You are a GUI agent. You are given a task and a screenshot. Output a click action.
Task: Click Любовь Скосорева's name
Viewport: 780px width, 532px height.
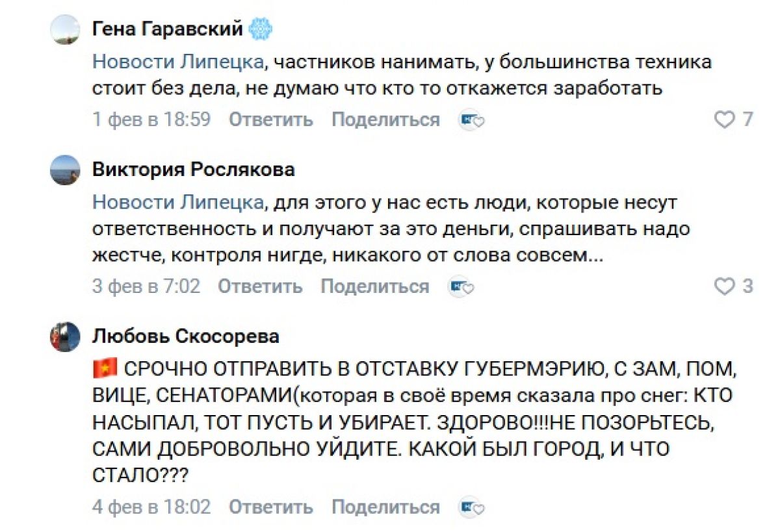185,336
